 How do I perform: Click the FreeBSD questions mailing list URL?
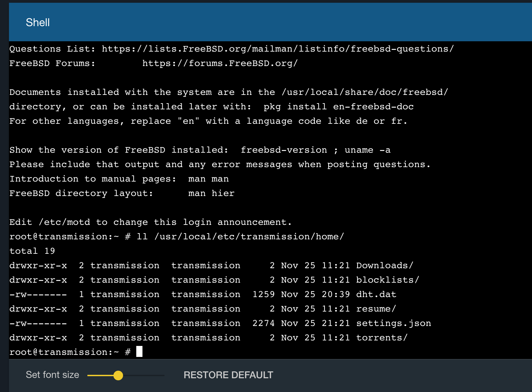(x=278, y=49)
